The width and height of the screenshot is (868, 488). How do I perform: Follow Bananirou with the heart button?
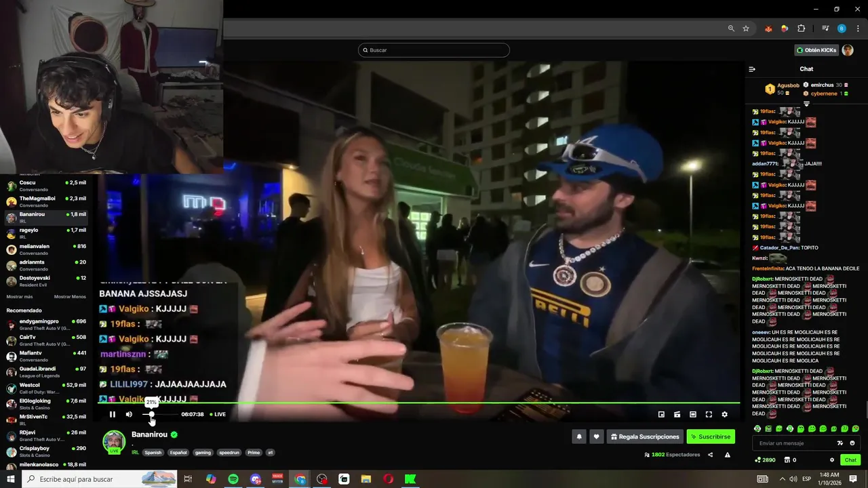(596, 436)
